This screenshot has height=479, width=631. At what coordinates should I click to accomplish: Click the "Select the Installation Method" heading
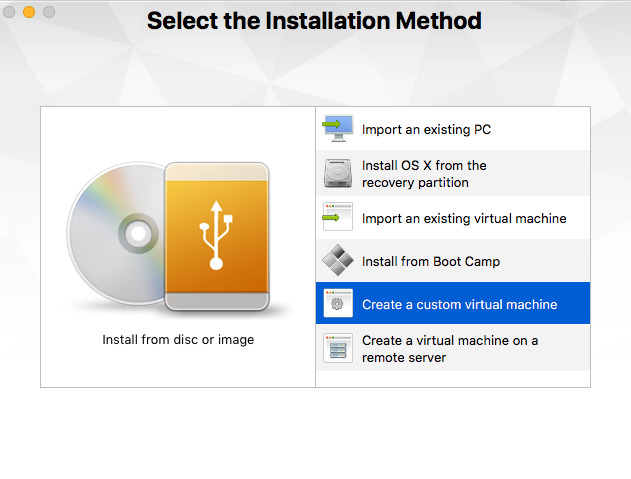click(314, 21)
